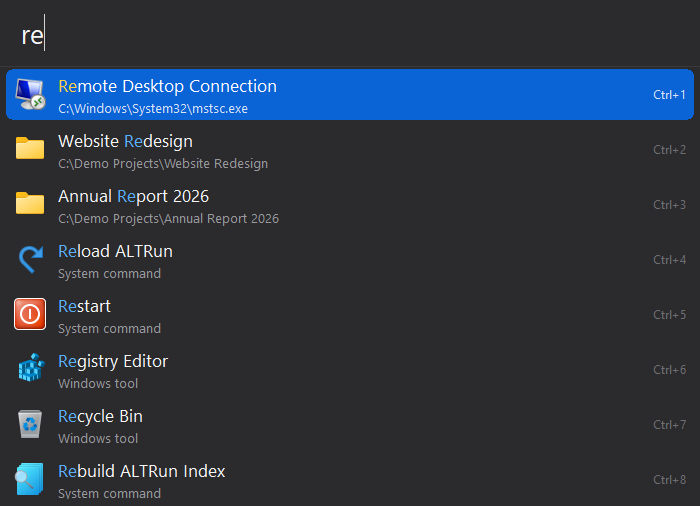
Task: Click the Ctrl+8 shortcut label
Action: pyautogui.click(x=669, y=479)
